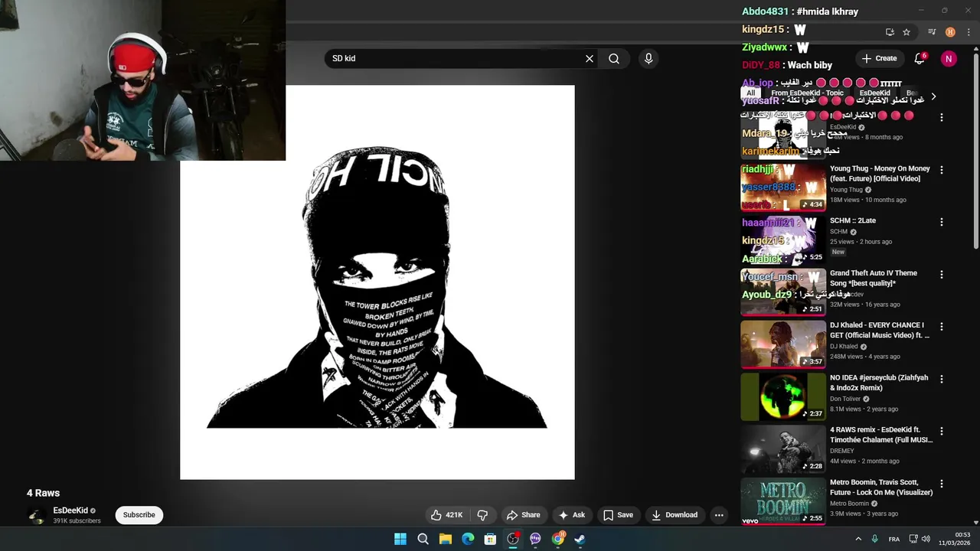Save video to a playlist
The image size is (980, 551).
pos(618,515)
